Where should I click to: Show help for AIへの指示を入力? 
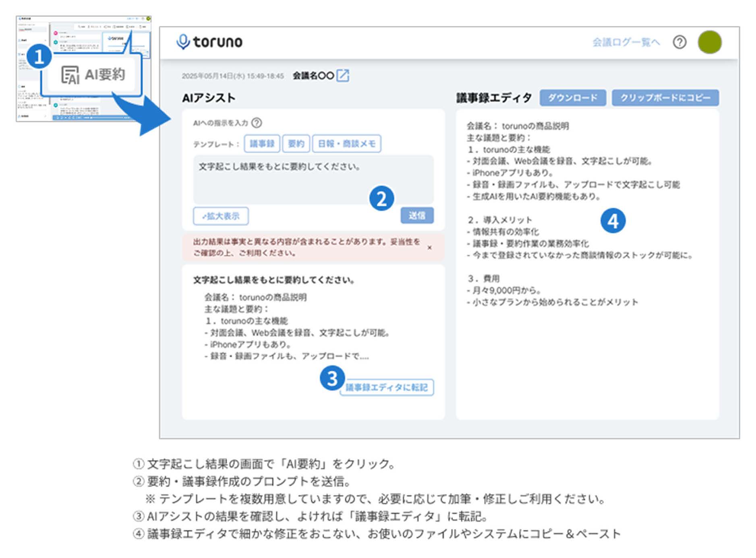tap(256, 123)
